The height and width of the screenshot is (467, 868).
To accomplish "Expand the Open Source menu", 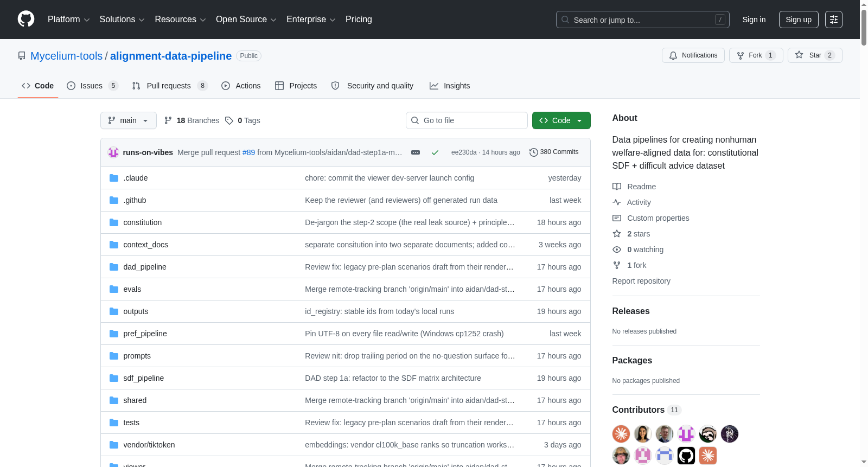I will coord(246,20).
